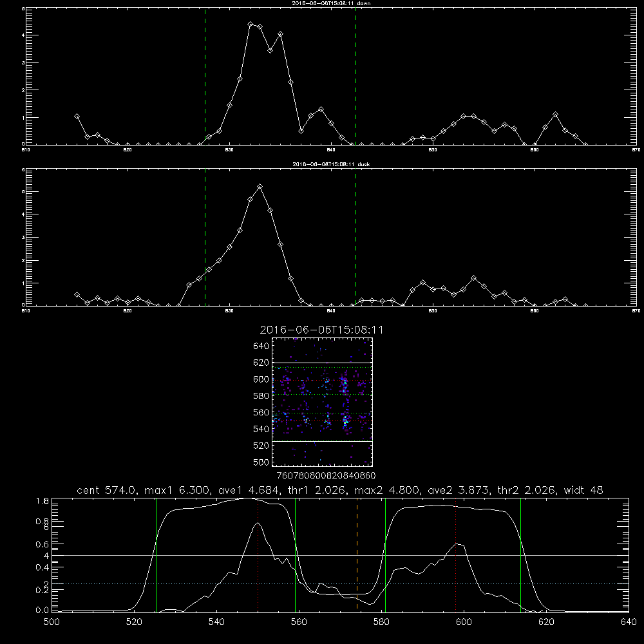The width and height of the screenshot is (644, 644).
Task: Click the left green dashed line in the dusk plot
Action: (205, 237)
